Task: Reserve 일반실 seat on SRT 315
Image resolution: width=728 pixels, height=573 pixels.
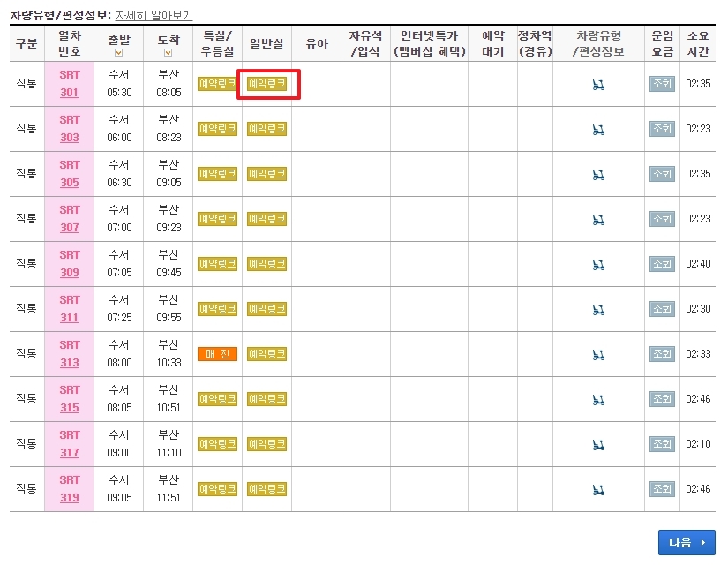Action: (x=267, y=399)
